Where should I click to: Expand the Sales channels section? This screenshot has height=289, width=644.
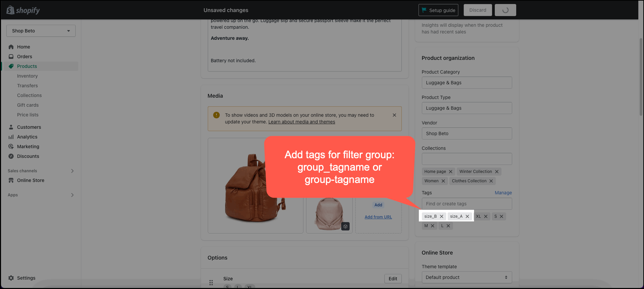pyautogui.click(x=72, y=171)
